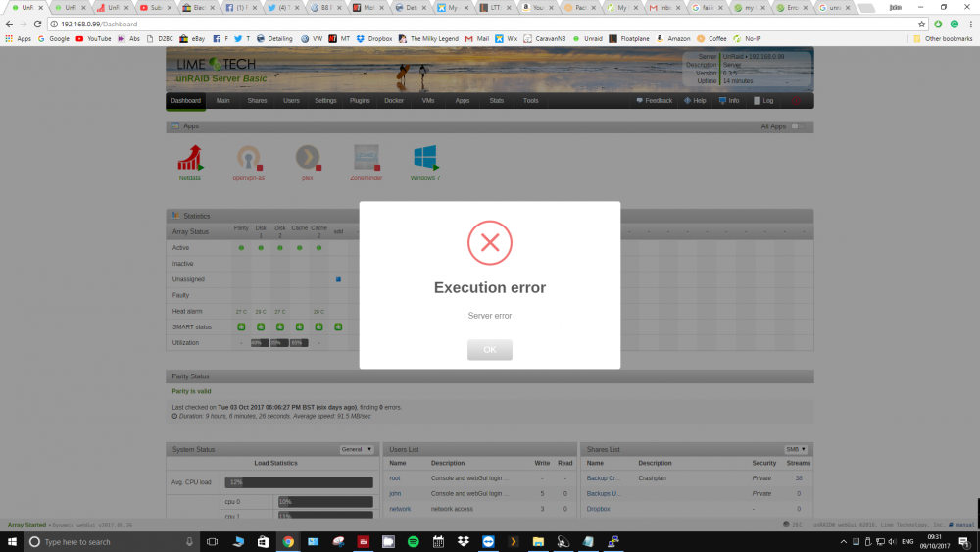This screenshot has width=980, height=552.
Task: Switch to the Docker tab
Action: click(x=394, y=101)
